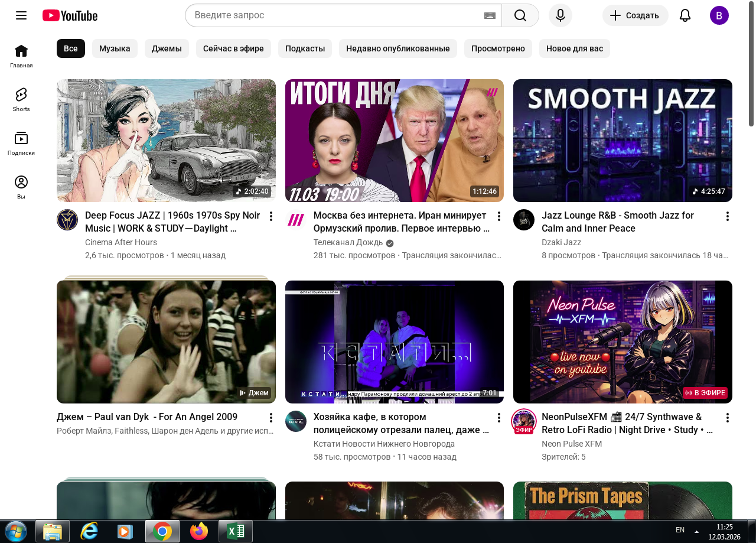Launch Windows Explorer from taskbar
Viewport: 756px width, 543px height.
(x=53, y=531)
